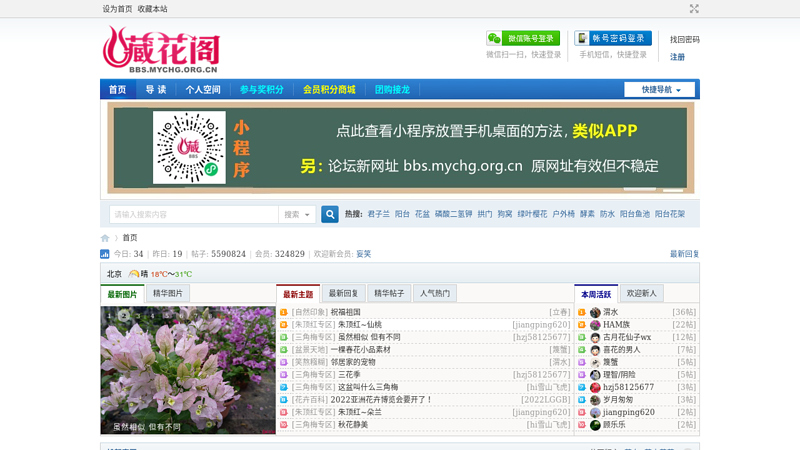Select slide number 2 in slideshow
The width and height of the screenshot is (800, 450).
123,316
